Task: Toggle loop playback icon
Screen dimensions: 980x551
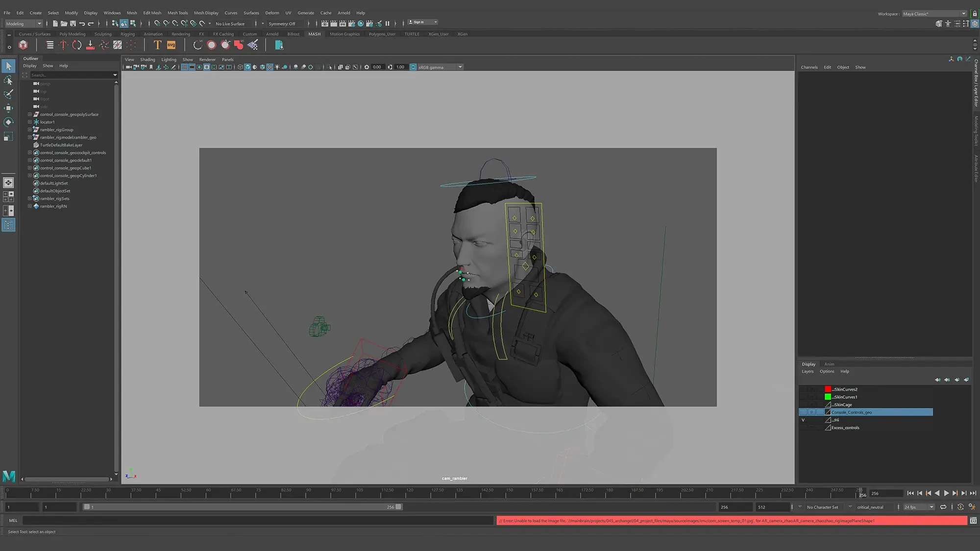Action: pyautogui.click(x=943, y=507)
